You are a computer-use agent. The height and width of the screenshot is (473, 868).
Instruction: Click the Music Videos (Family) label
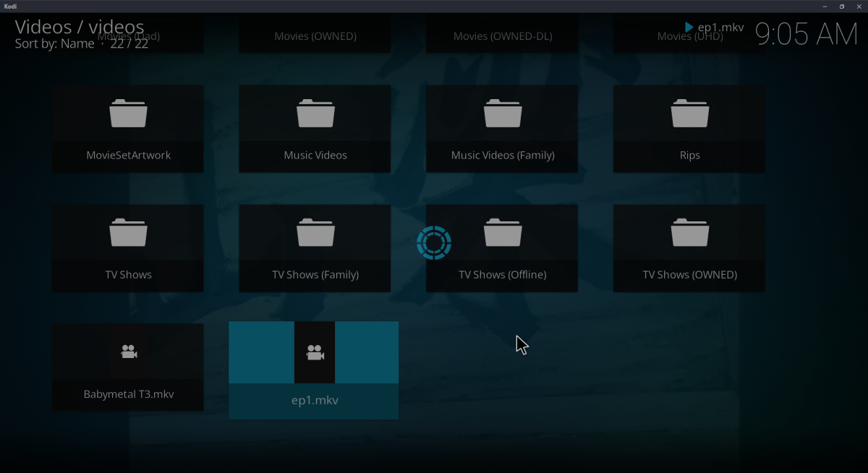(x=503, y=155)
